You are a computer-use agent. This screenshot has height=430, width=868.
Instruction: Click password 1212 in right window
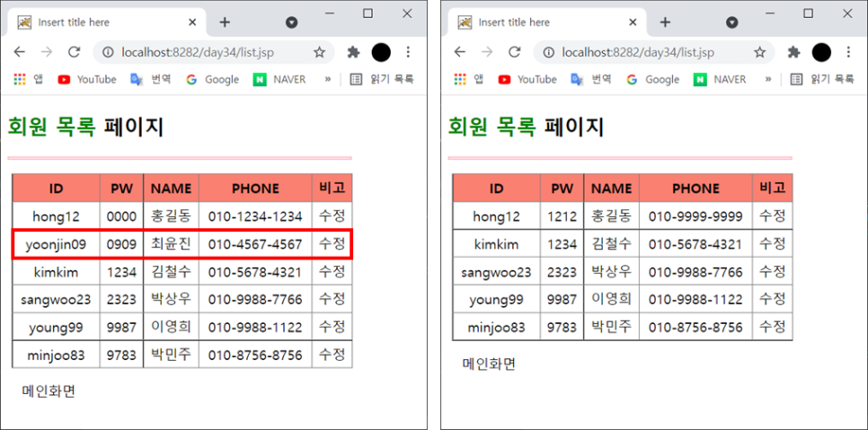click(x=562, y=216)
